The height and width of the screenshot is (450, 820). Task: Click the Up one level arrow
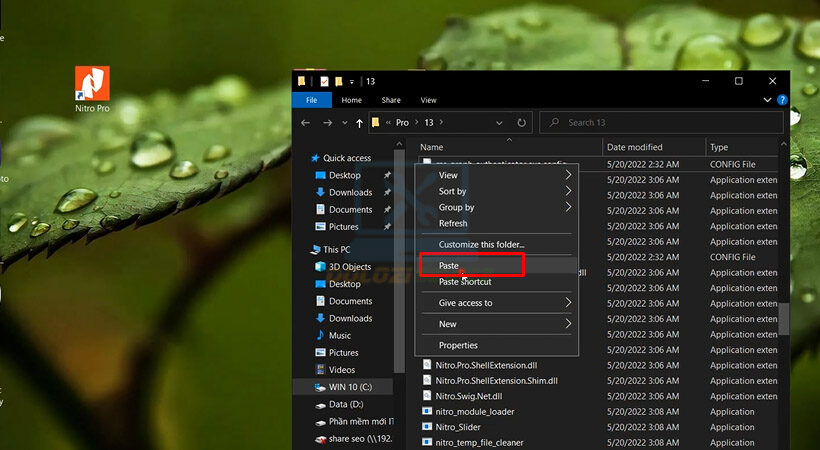pyautogui.click(x=359, y=123)
